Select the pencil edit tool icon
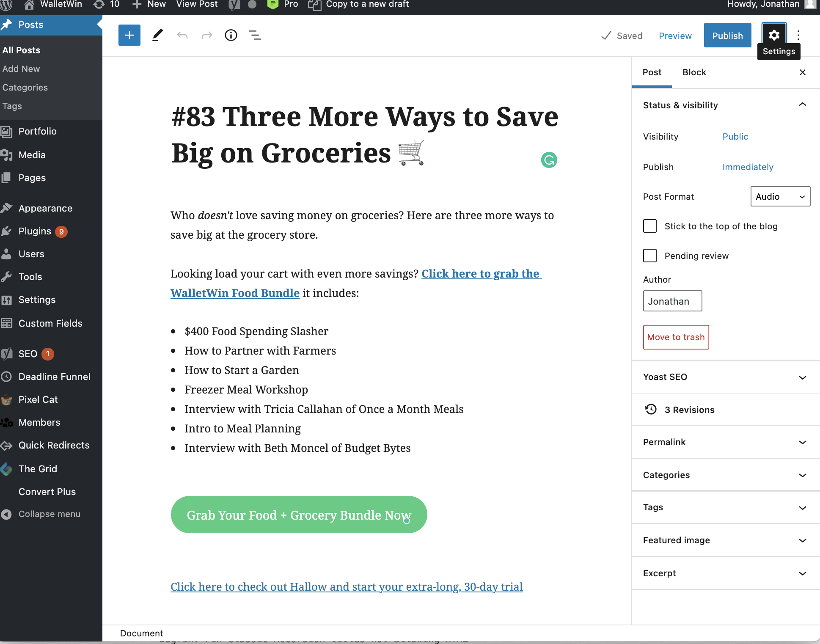 click(x=157, y=35)
